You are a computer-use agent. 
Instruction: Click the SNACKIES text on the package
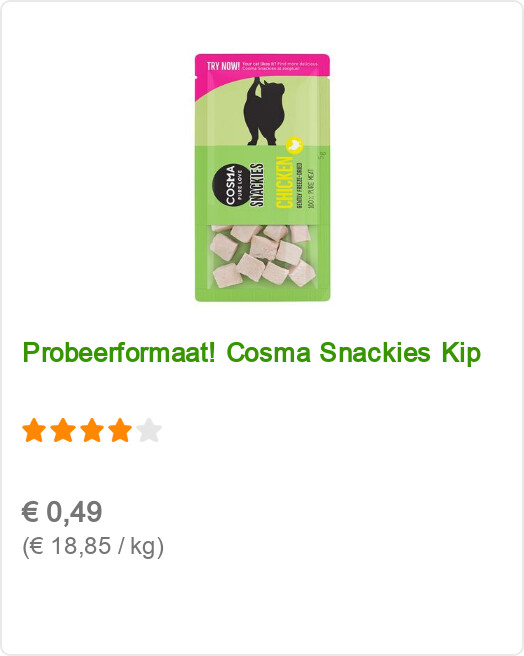click(x=257, y=184)
